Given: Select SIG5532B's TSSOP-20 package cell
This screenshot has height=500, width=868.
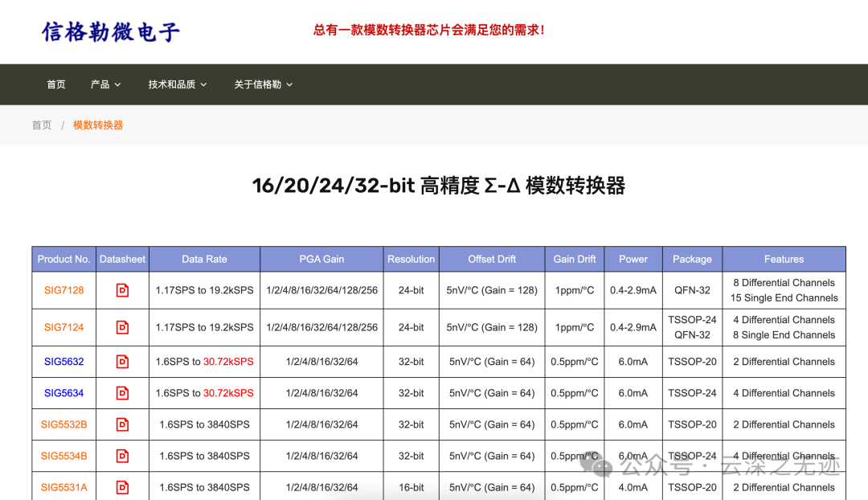Looking at the screenshot, I should tap(692, 424).
